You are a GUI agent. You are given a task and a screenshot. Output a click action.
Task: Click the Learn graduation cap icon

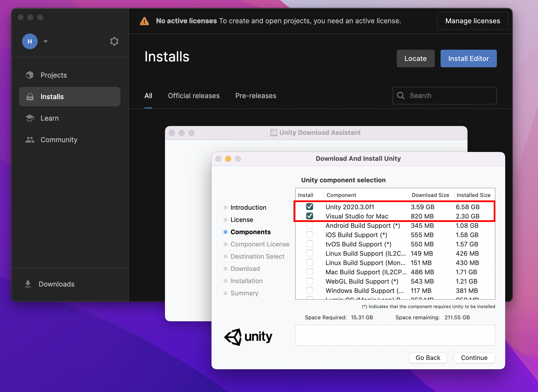tap(30, 118)
